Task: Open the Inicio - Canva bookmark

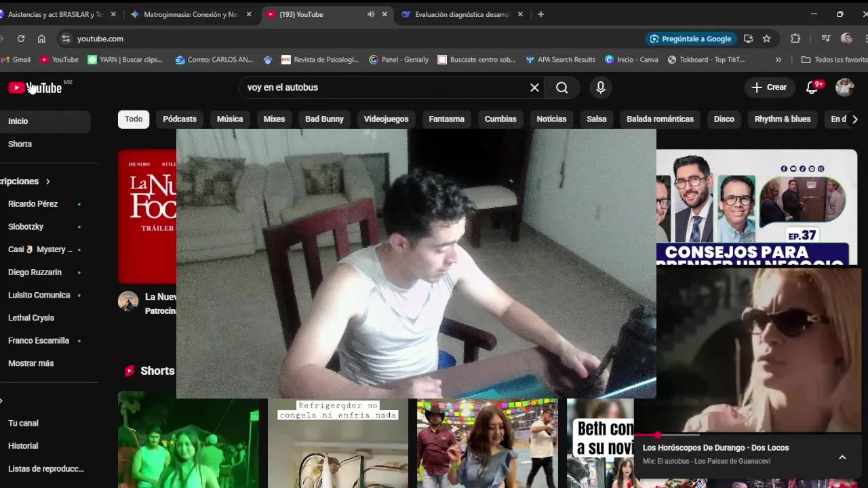Action: click(x=631, y=60)
